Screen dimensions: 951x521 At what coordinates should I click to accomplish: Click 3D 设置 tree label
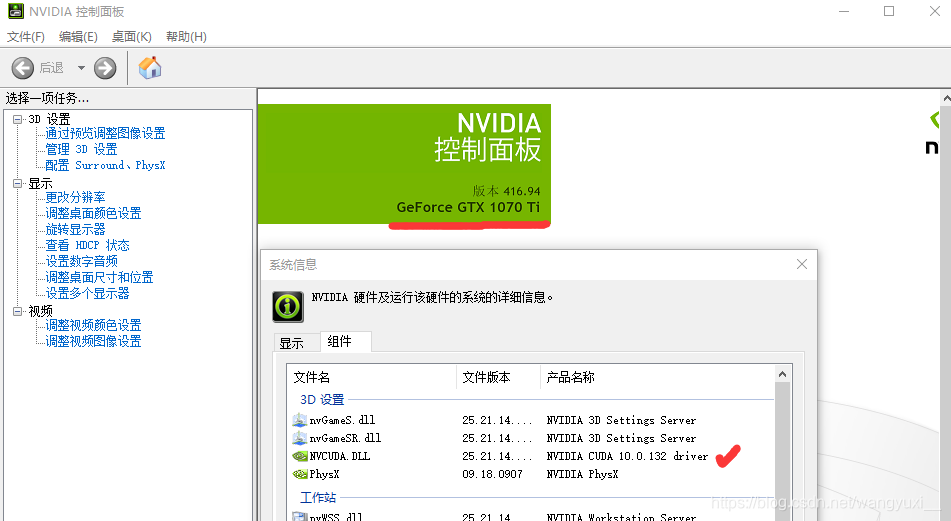pos(49,119)
